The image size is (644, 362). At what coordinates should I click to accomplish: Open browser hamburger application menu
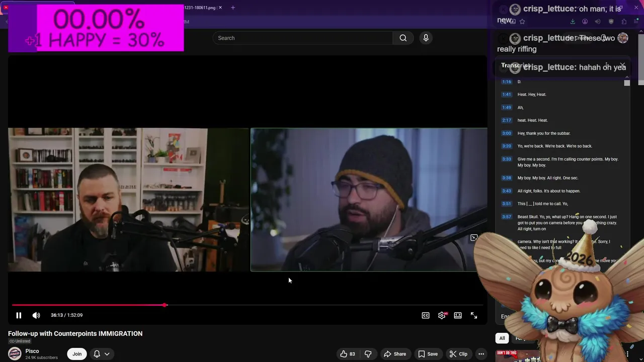pos(636,22)
